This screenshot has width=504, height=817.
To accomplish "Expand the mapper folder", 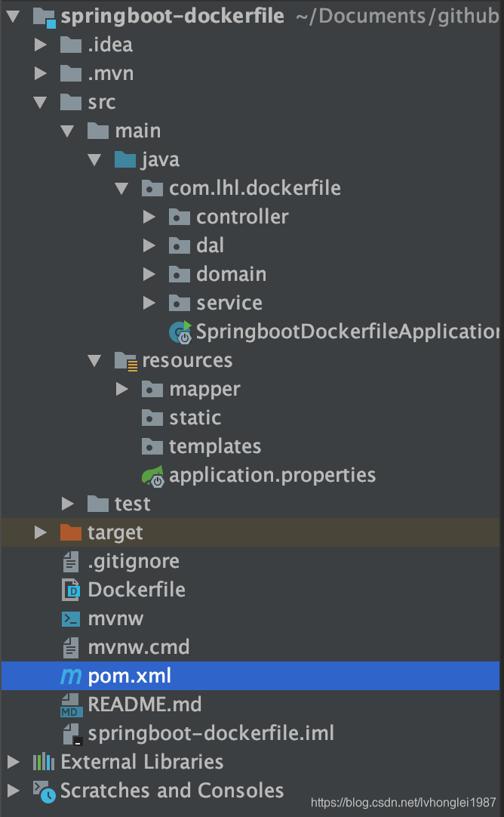I will tap(121, 389).
